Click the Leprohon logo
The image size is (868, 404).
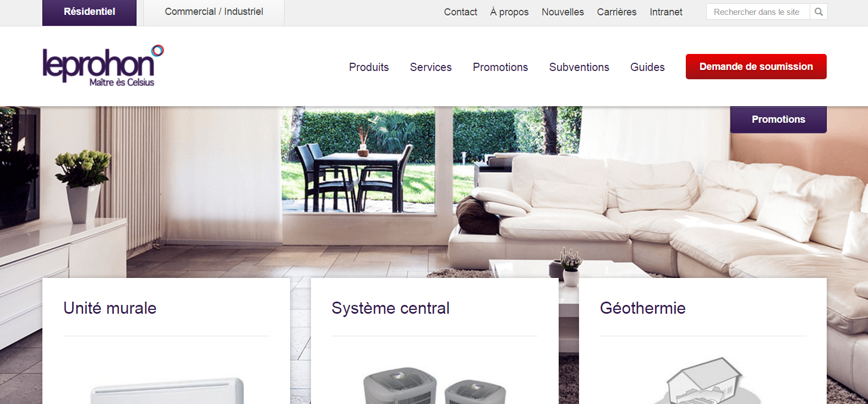[103, 66]
